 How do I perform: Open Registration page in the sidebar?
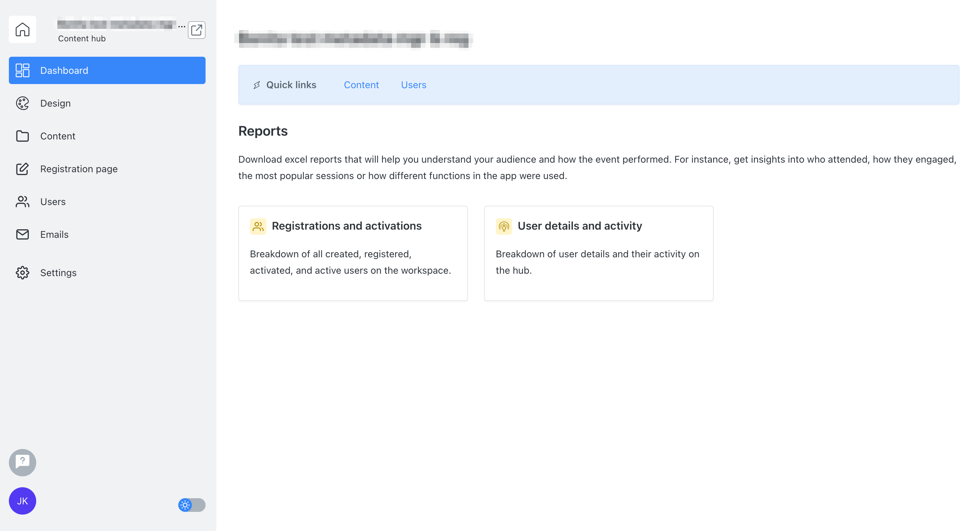click(107, 168)
